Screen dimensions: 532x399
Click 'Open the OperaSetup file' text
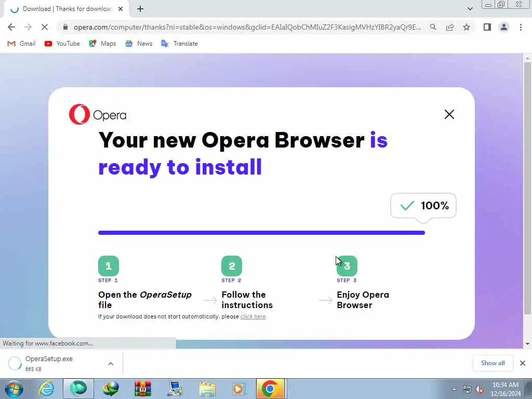point(145,300)
